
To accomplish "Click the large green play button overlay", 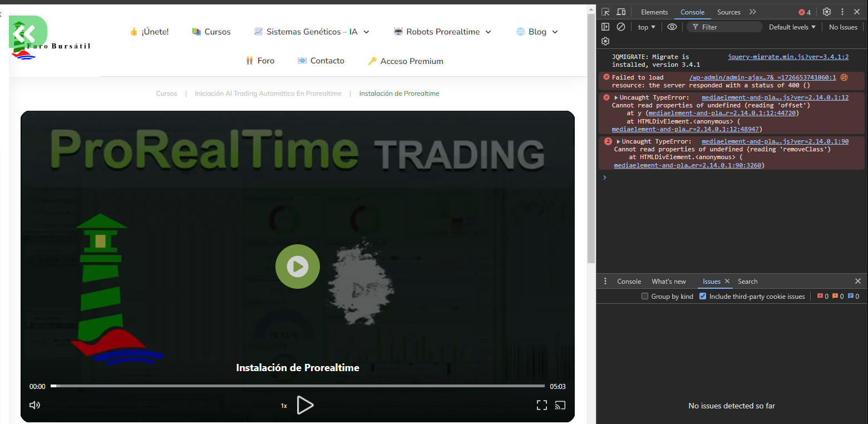I will tap(298, 267).
